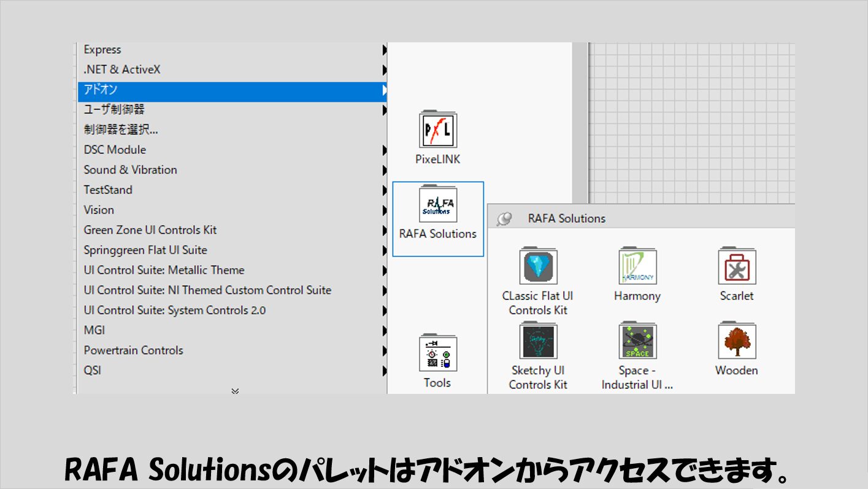Open the Green Zone UI Controls Kit entry
868x489 pixels.
[x=150, y=230]
